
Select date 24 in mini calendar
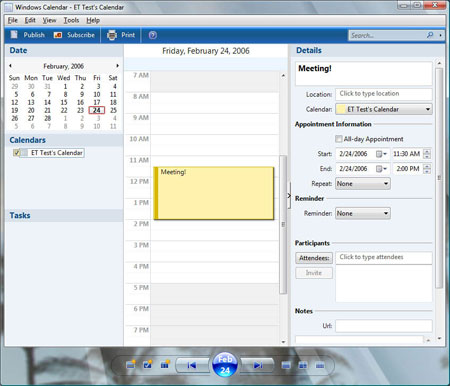pos(97,110)
